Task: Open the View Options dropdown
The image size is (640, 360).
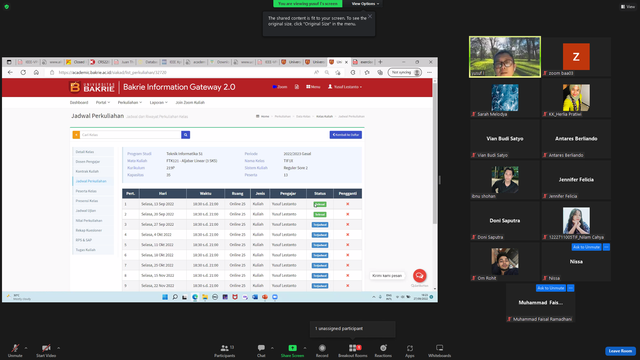Action: [365, 4]
